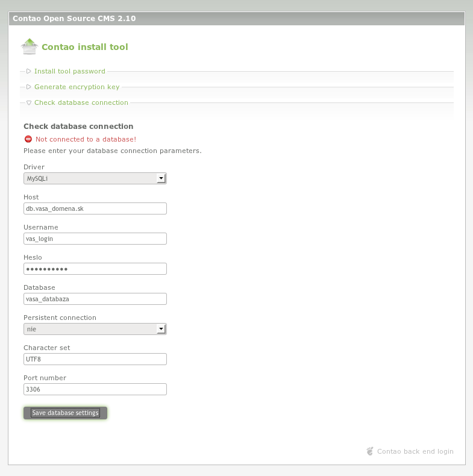Click the red not-connected error icon
This screenshot has width=473, height=476.
(x=28, y=139)
